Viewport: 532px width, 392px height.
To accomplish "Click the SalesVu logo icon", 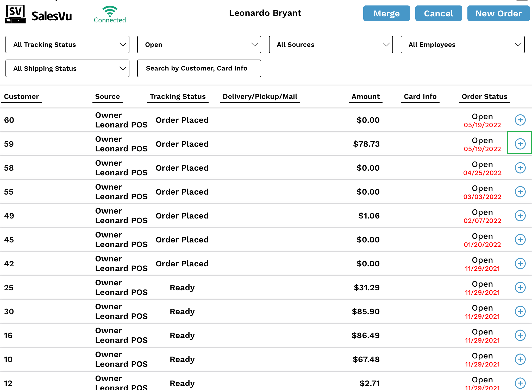I will pyautogui.click(x=15, y=14).
